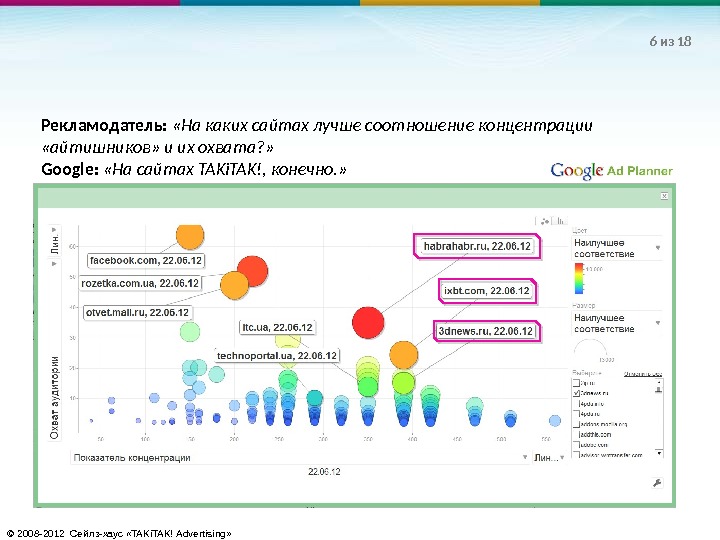Tick the addthis.com checkbox

576,434
